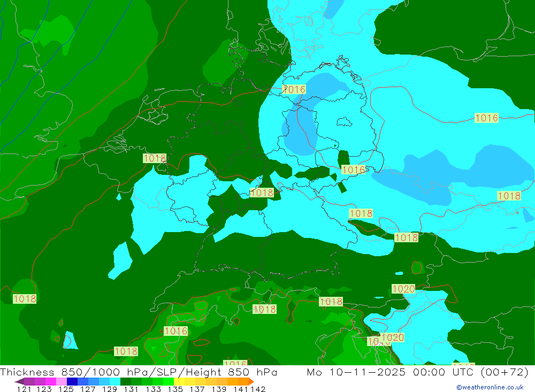Click the orange right arrow tip of colorbar
This screenshot has height=392, width=535.
click(x=251, y=381)
